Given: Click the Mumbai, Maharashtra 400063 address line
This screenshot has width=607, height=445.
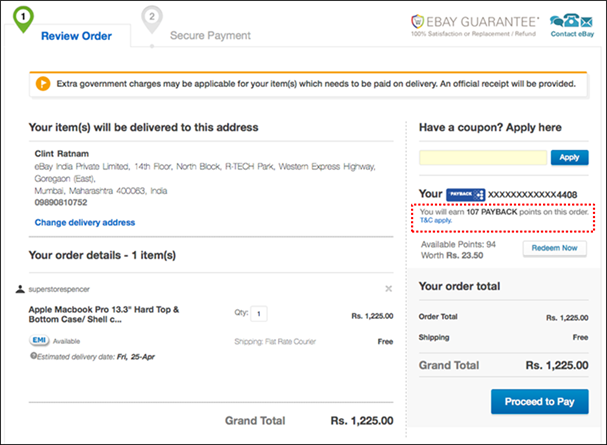Looking at the screenshot, I should (x=101, y=191).
